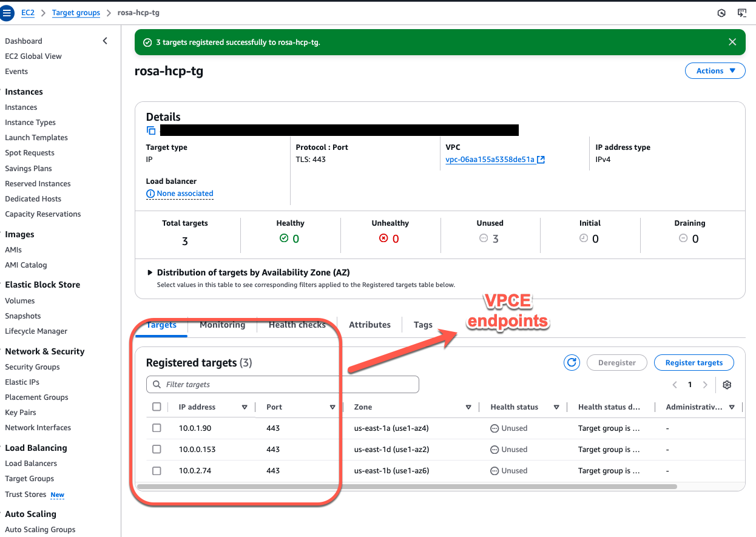Select the checkbox for 10.0.1.90

click(x=157, y=428)
